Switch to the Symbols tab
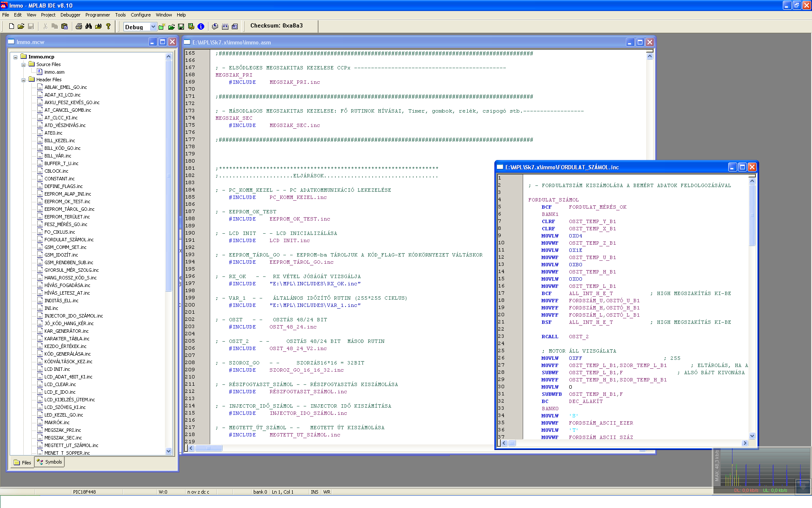This screenshot has height=508, width=812. (x=50, y=462)
